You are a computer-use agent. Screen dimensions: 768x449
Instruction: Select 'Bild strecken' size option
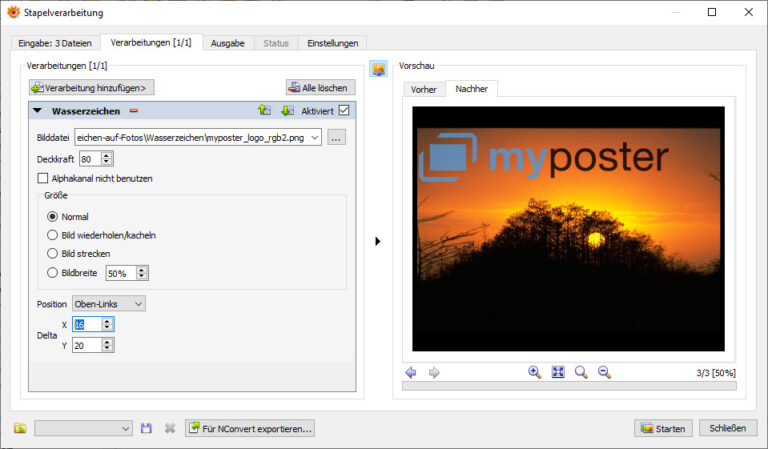53,254
